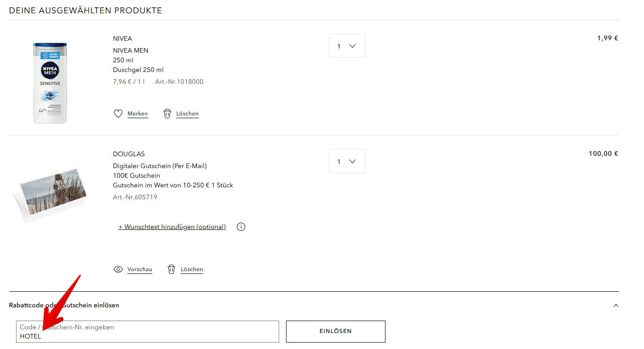Click the "Löschen" text link for NIVEA Duschgel
644x349 pixels.
187,114
